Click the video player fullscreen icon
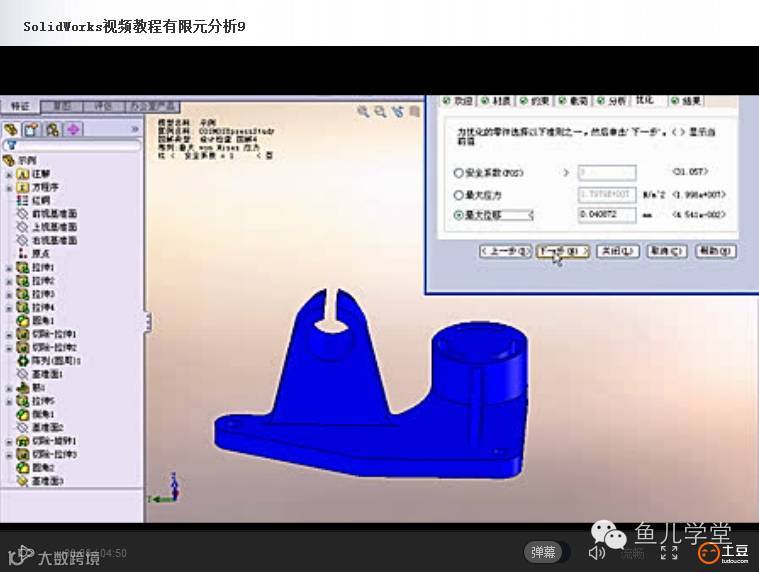Viewport: 759px width, 573px height. 669,552
